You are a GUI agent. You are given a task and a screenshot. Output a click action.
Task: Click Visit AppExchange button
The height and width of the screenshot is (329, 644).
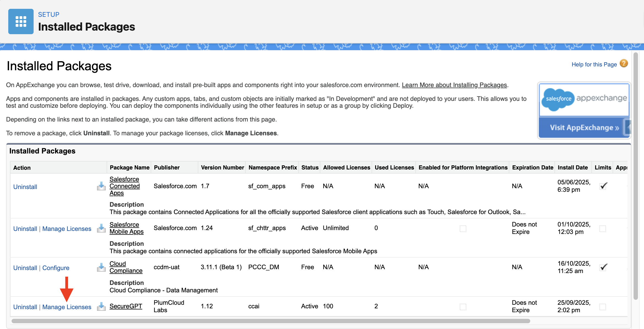(x=584, y=128)
